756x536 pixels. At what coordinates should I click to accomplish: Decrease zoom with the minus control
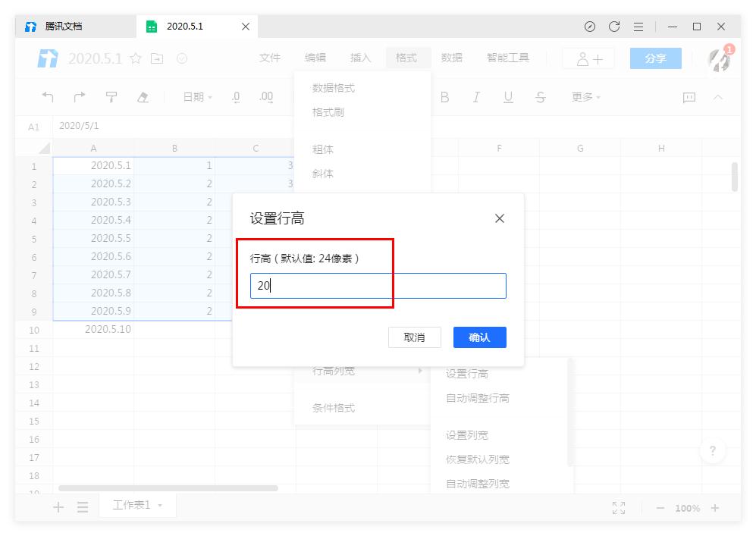click(x=659, y=508)
